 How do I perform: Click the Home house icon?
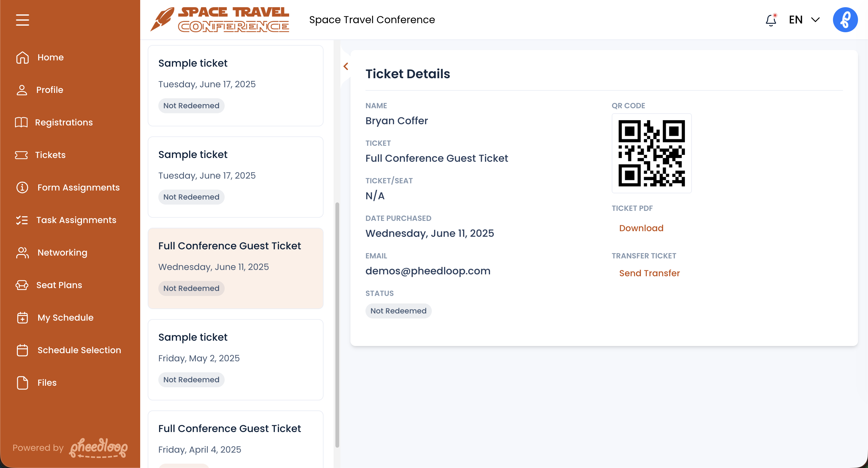click(22, 57)
